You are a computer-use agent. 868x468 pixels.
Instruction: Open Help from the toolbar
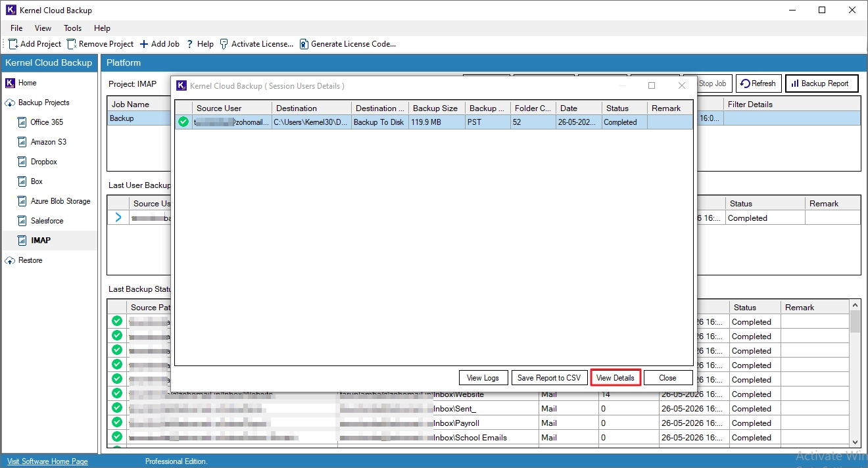point(200,44)
